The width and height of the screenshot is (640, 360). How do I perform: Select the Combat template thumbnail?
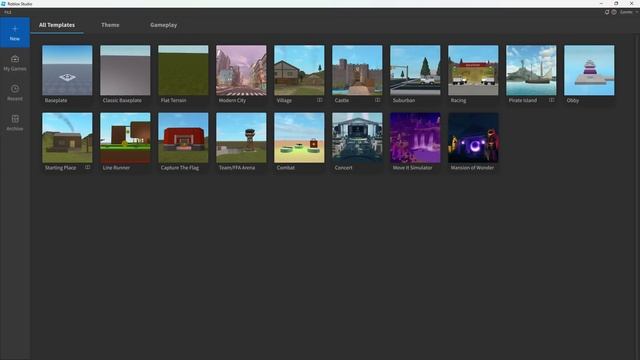[x=299, y=138]
